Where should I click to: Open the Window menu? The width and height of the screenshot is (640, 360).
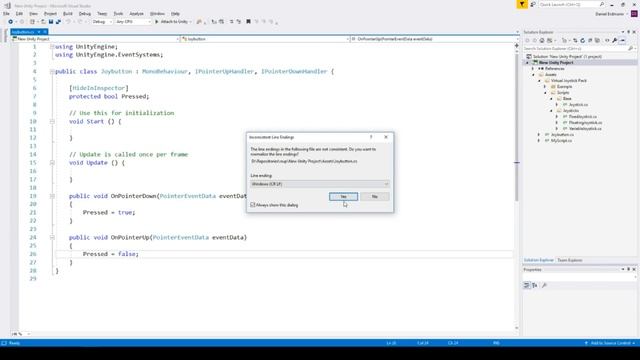point(157,13)
